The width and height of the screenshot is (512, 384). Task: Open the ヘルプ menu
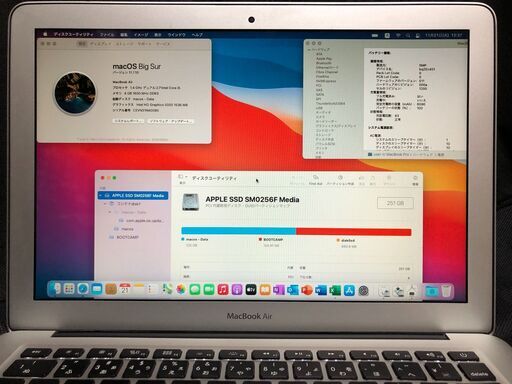pos(197,35)
